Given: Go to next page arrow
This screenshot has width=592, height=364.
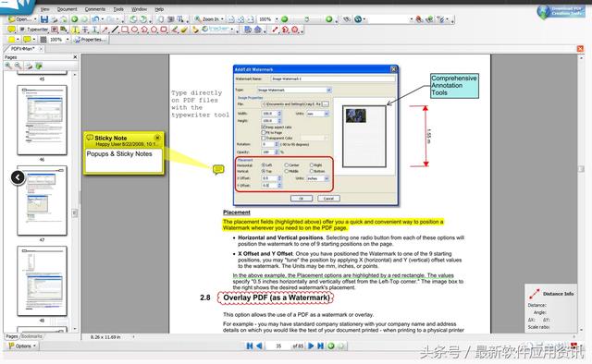Looking at the screenshot, I should [x=311, y=346].
